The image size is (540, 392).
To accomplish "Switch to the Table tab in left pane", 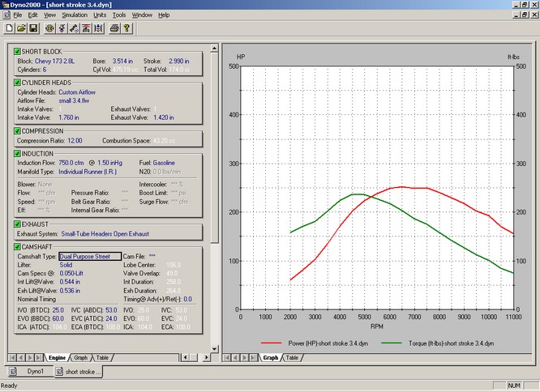I will [102, 357].
